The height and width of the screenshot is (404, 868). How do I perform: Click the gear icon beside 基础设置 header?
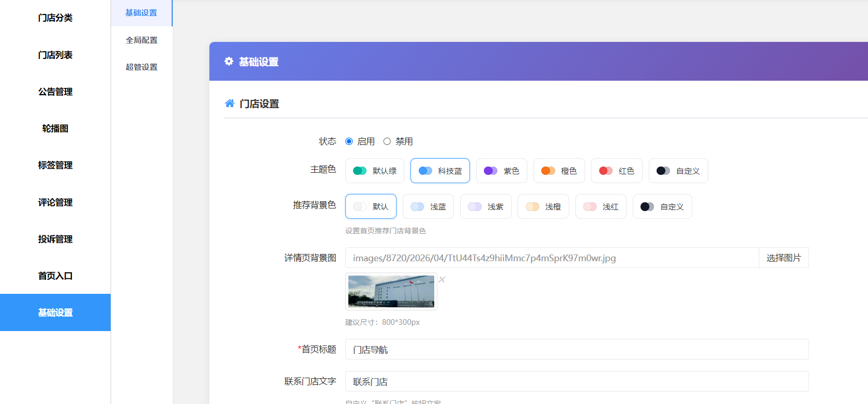(x=229, y=62)
